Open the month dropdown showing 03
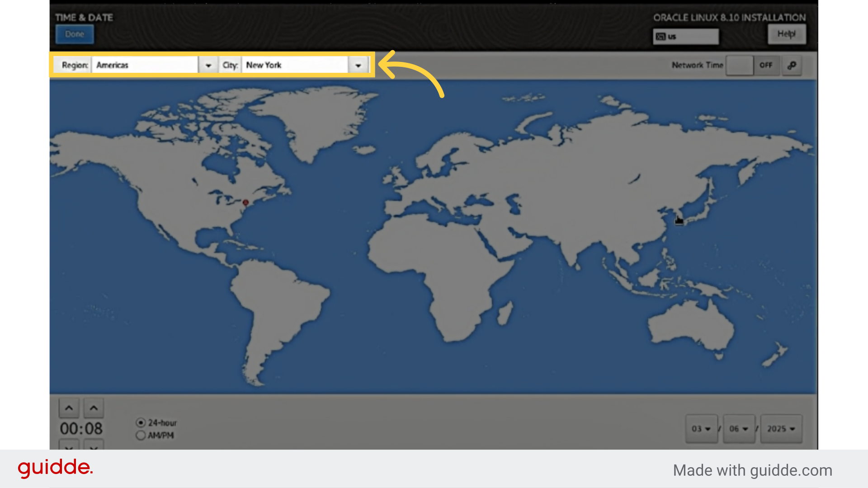The width and height of the screenshot is (868, 488). coord(702,429)
